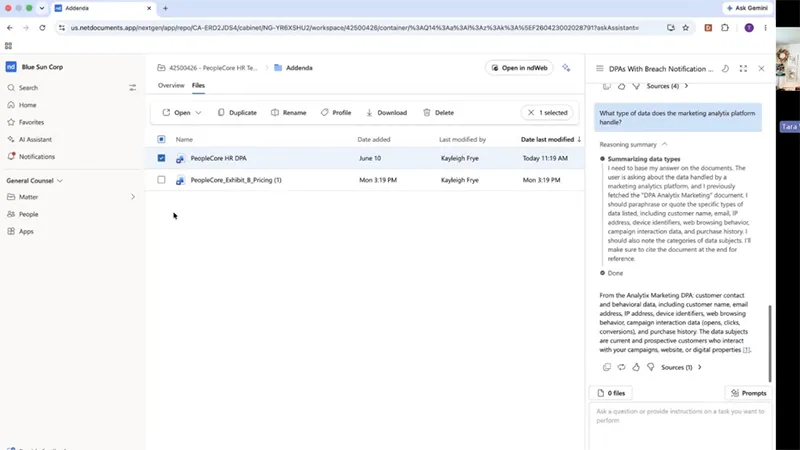Click the AI sparkle icon beside Open in ndWeb
The height and width of the screenshot is (450, 800).
point(566,68)
